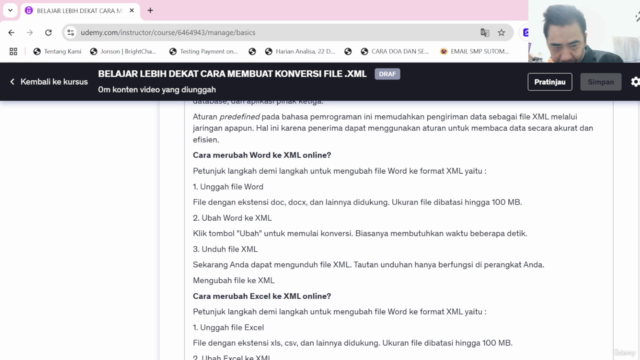Open the tab search dropdown arrow
This screenshot has width=640, height=360.
pos(10,10)
